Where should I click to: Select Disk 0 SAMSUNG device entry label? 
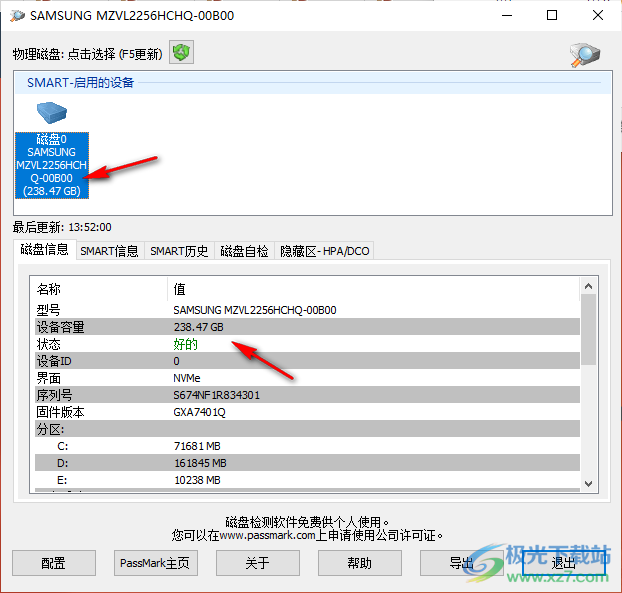(52, 165)
